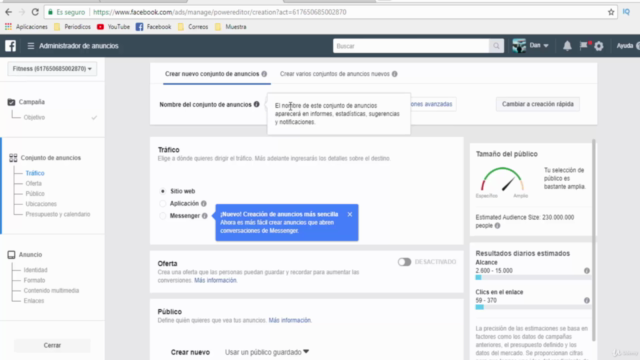The width and height of the screenshot is (640, 360).
Task: Select the Aplicación radio option
Action: [x=163, y=203]
